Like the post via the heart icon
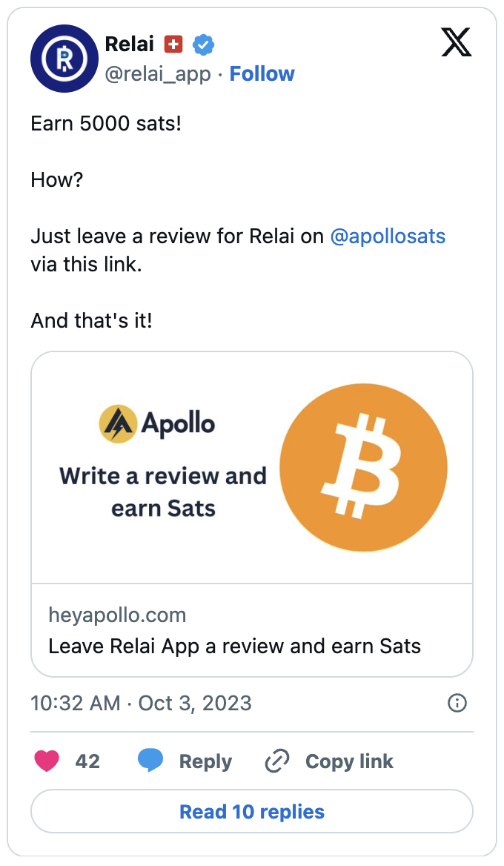The image size is (504, 866). click(x=47, y=761)
